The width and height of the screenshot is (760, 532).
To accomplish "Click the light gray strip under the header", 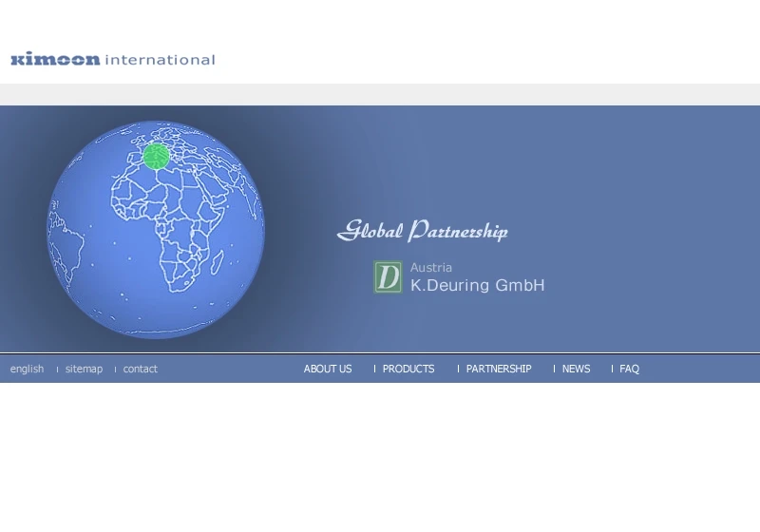I will coord(380,94).
